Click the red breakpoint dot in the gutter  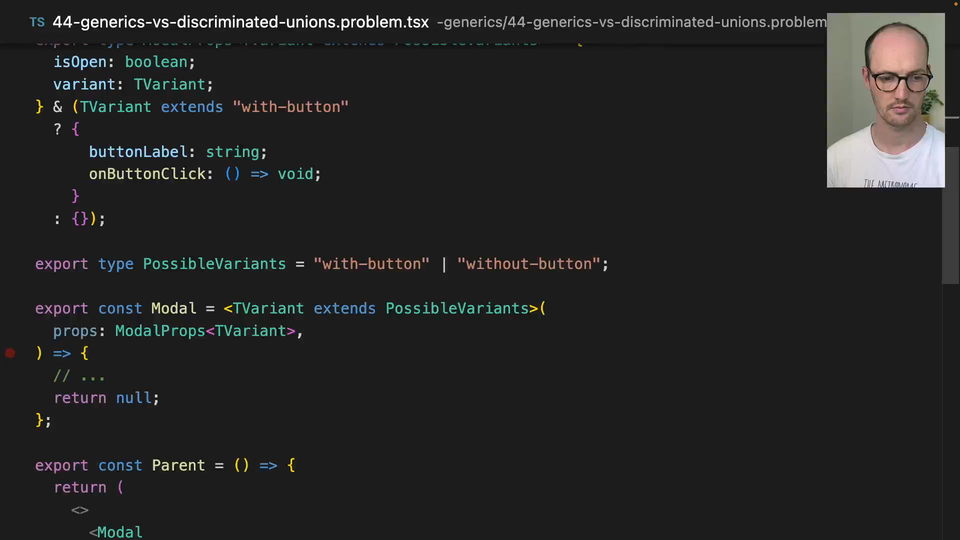coord(10,353)
